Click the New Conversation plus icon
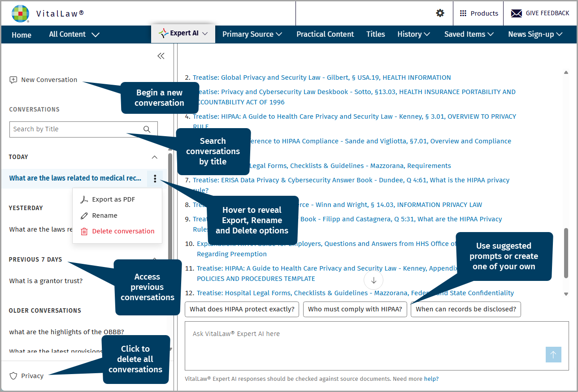 point(13,80)
